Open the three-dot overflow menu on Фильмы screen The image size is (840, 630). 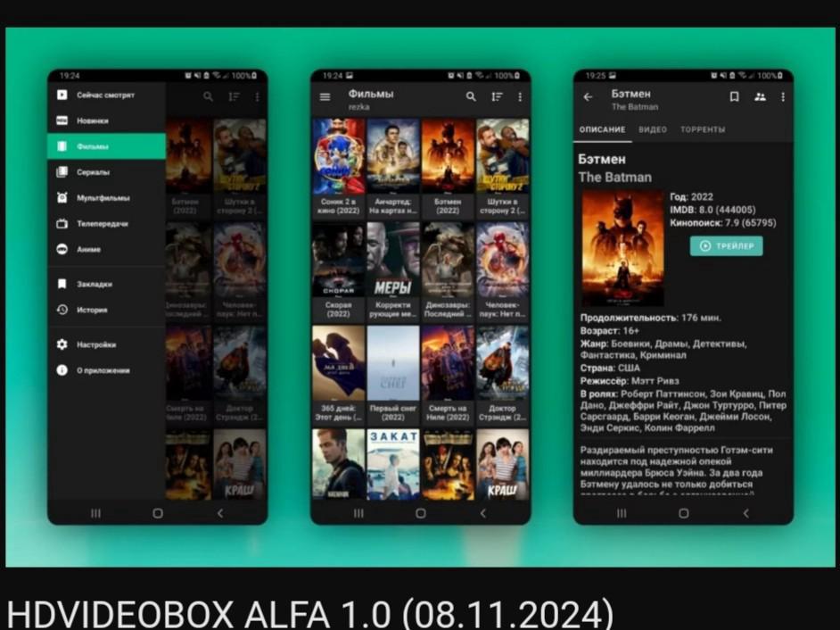[520, 95]
